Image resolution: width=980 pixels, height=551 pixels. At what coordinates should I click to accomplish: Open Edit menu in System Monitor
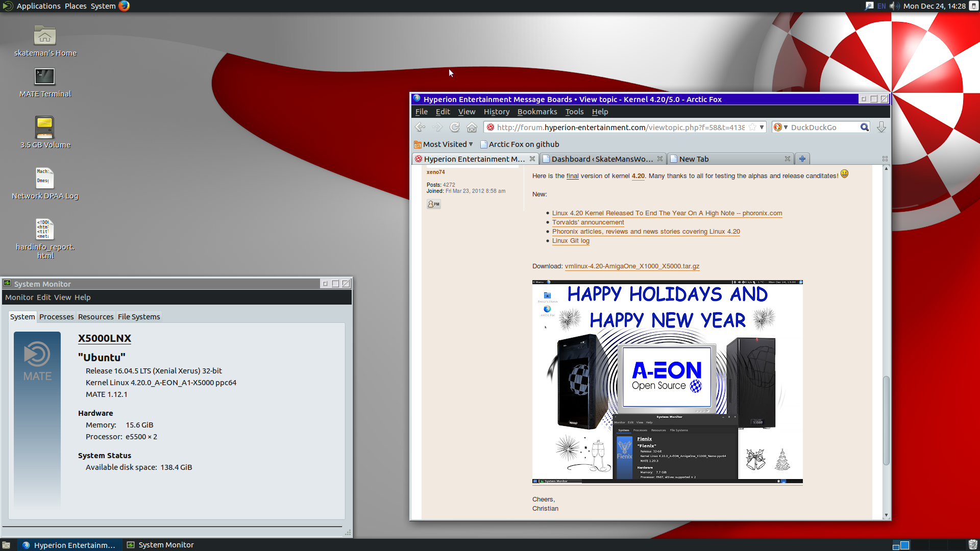click(x=44, y=297)
